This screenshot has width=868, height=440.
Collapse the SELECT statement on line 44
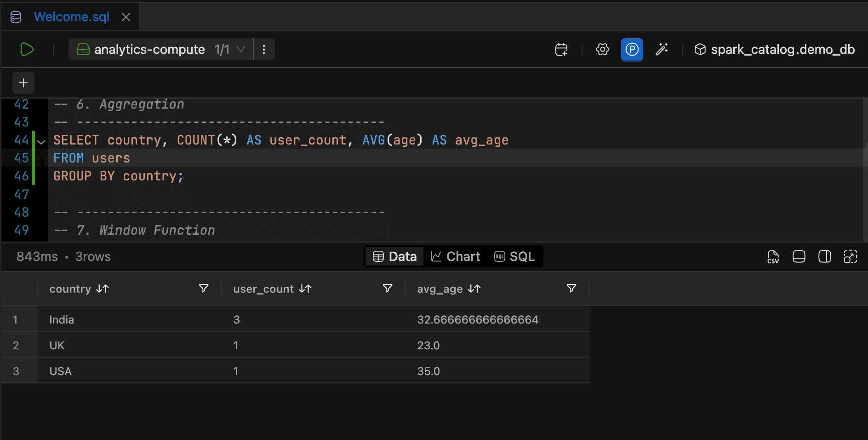(41, 142)
